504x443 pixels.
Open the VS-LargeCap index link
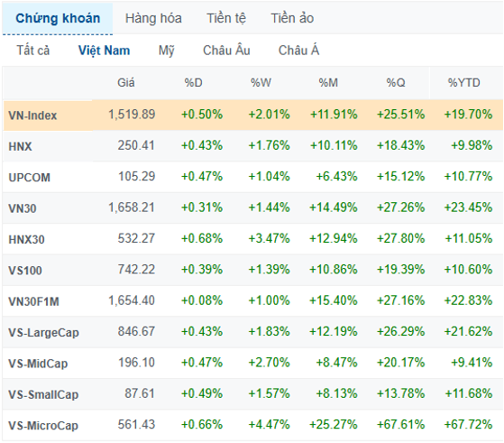click(43, 333)
